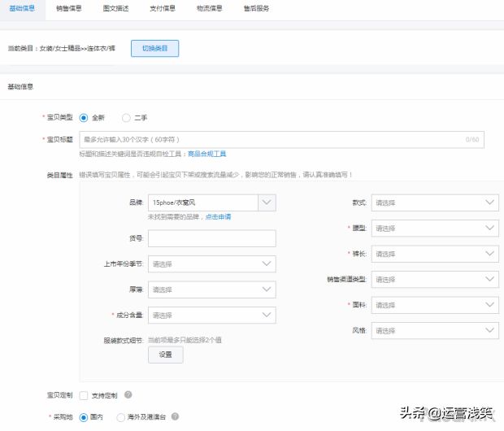Select the 全新 radio button
The height and width of the screenshot is (431, 504).
pyautogui.click(x=84, y=118)
